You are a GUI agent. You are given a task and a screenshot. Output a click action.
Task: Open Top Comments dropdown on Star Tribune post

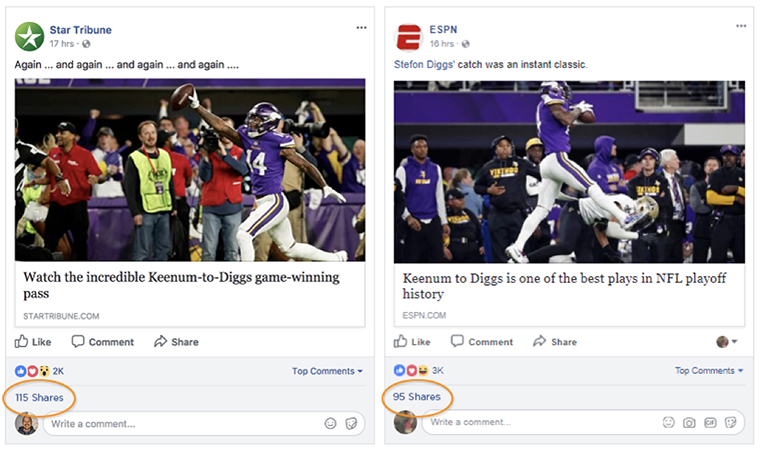coord(327,371)
